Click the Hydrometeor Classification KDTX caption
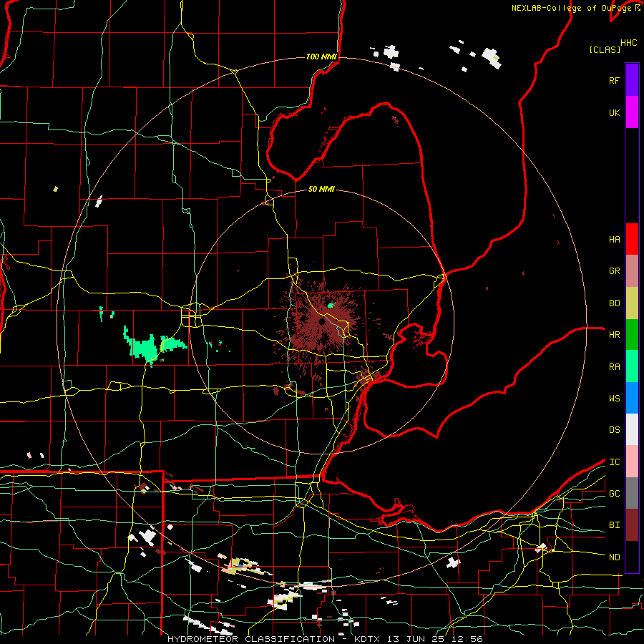The height and width of the screenshot is (644, 644). pyautogui.click(x=325, y=639)
